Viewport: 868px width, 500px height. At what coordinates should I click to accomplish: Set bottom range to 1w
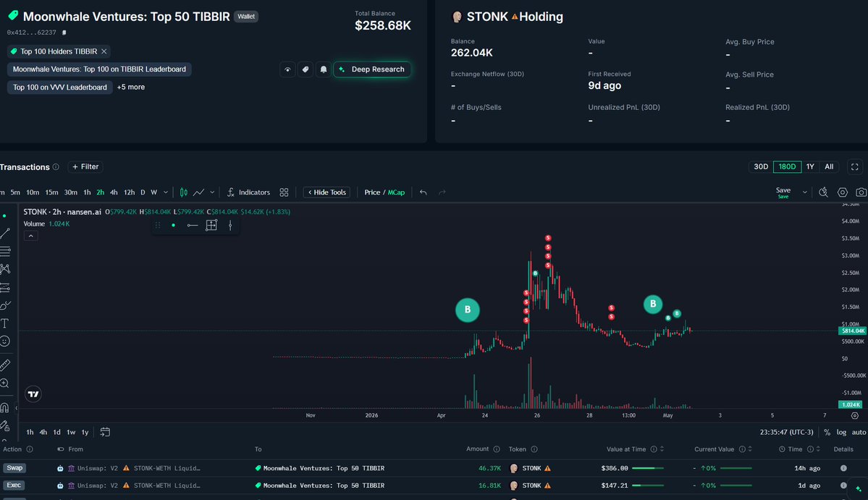tap(71, 432)
